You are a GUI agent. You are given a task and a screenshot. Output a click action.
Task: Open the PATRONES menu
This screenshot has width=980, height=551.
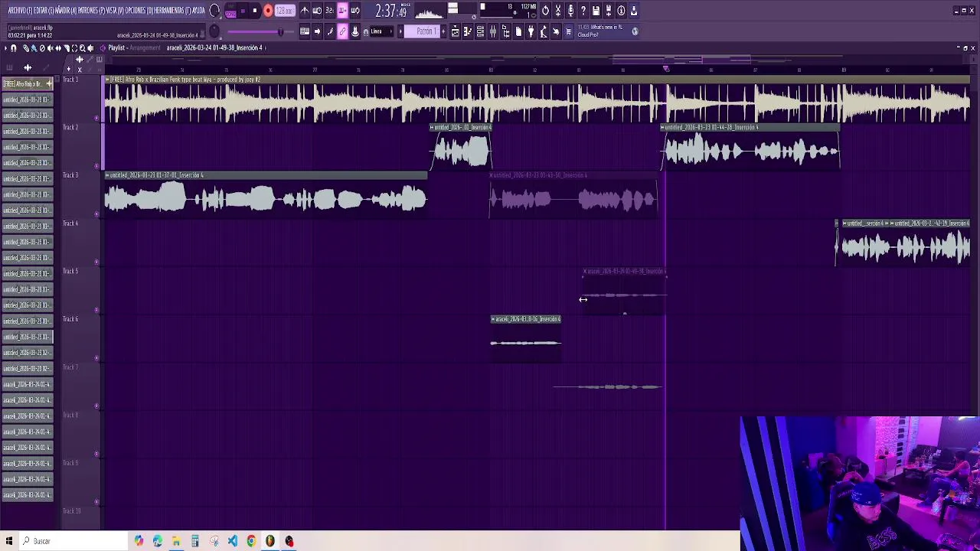coord(92,11)
